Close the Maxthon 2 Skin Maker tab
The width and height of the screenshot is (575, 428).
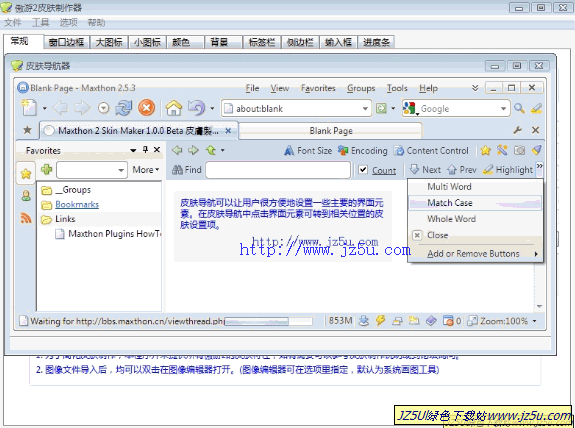click(228, 131)
